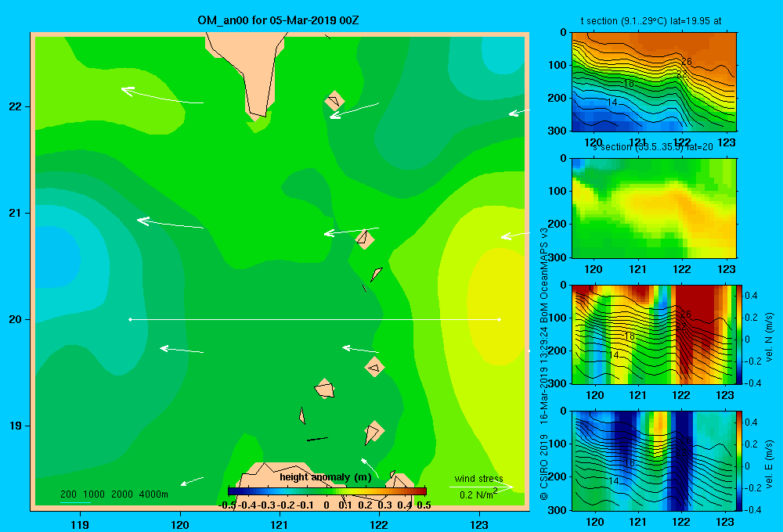Image resolution: width=783 pixels, height=532 pixels.
Task: Click the "height anomaly (m)" legend label
Action: (x=326, y=477)
